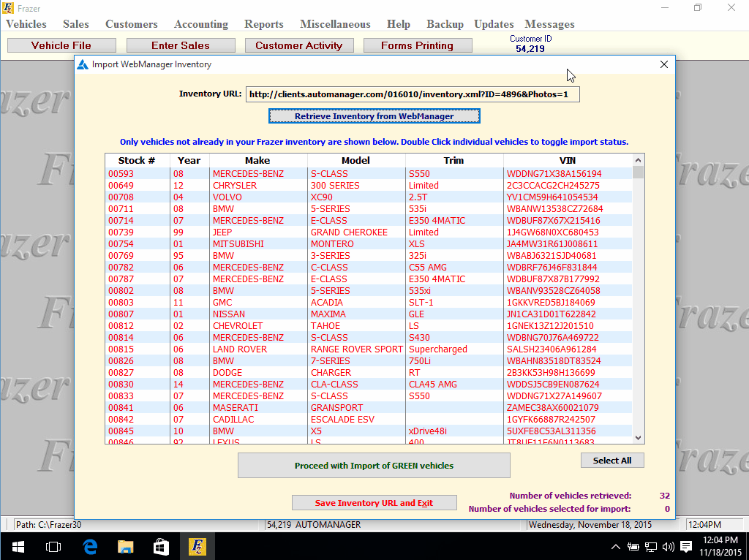This screenshot has height=560, width=749.
Task: Open the Miscellaneous menu
Action: (335, 24)
